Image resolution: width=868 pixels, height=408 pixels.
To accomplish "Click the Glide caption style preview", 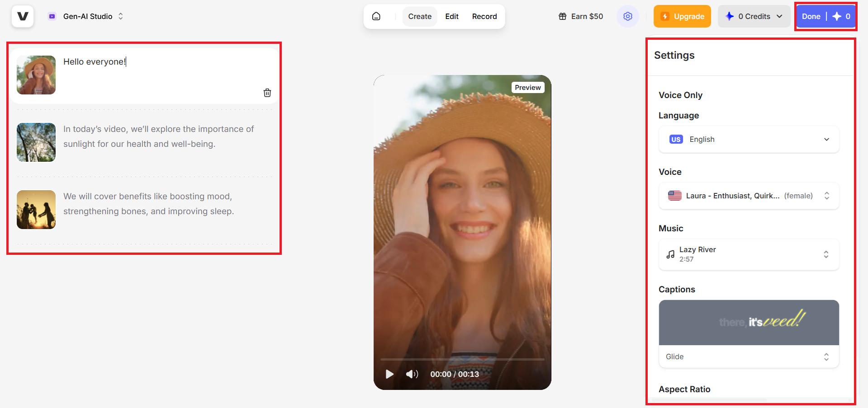I will (749, 323).
